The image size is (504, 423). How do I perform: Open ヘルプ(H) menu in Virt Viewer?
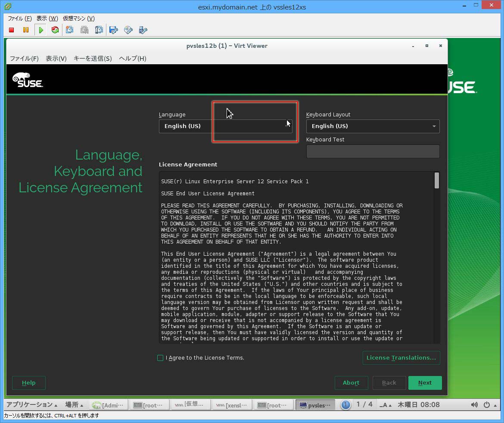coord(132,59)
